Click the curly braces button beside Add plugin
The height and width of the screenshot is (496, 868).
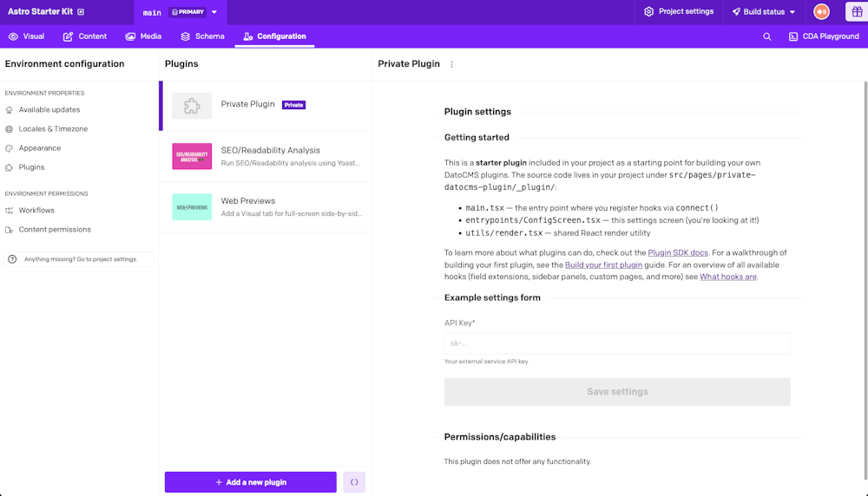[x=354, y=482]
